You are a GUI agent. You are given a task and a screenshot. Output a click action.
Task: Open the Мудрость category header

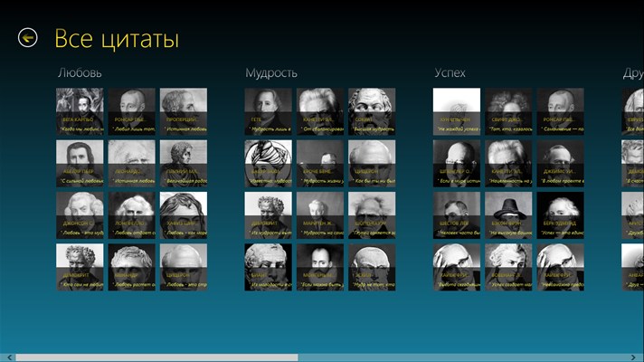click(271, 72)
